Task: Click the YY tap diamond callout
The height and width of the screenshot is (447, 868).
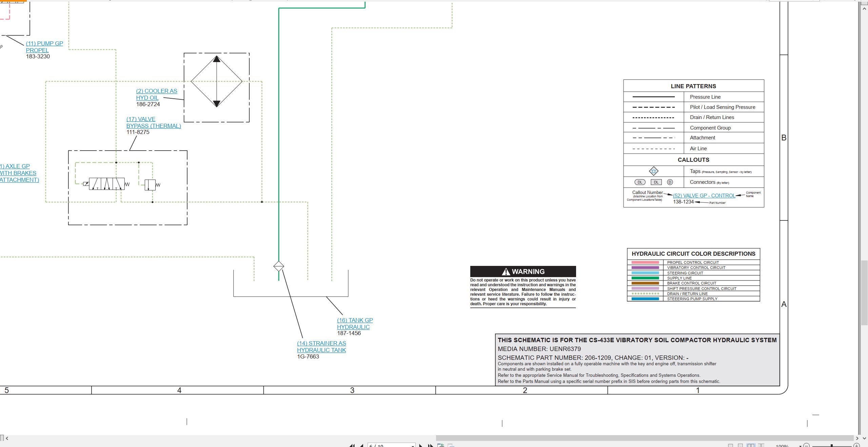Action: tap(653, 171)
